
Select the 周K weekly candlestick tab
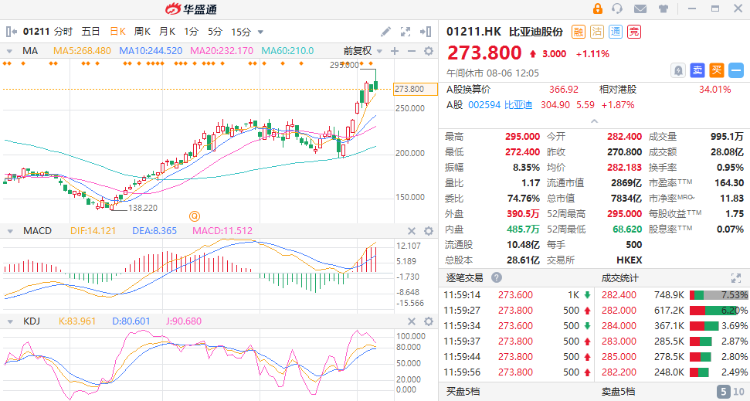[x=142, y=32]
